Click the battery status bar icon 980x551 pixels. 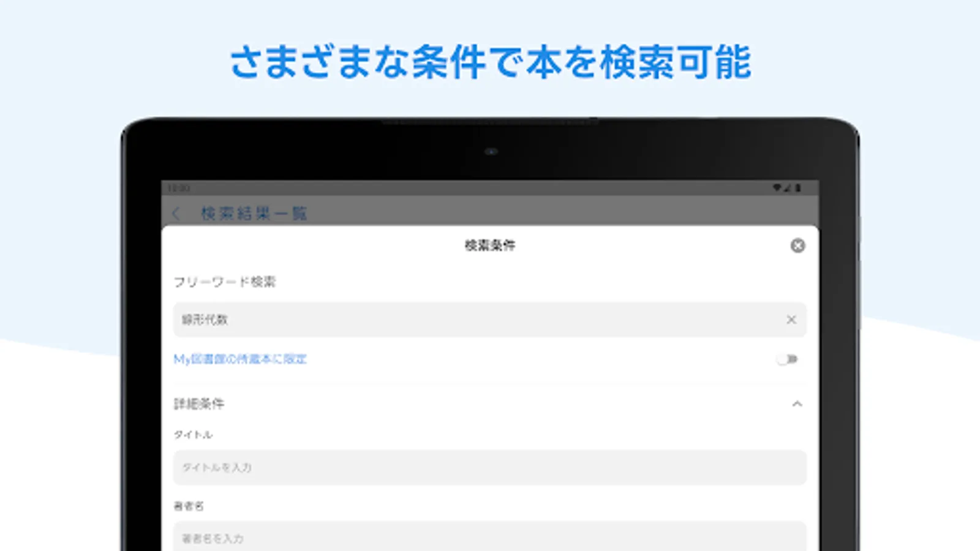798,188
